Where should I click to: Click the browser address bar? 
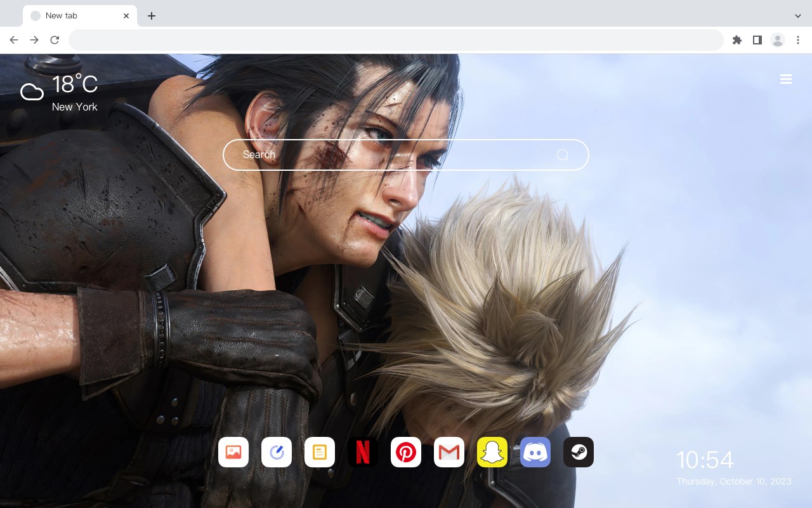[x=396, y=40]
